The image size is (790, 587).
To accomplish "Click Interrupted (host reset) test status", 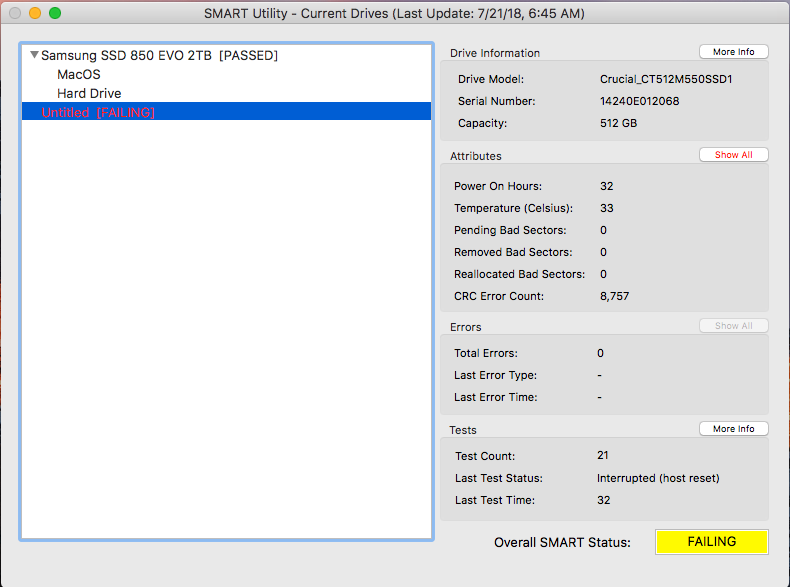I will (x=658, y=478).
